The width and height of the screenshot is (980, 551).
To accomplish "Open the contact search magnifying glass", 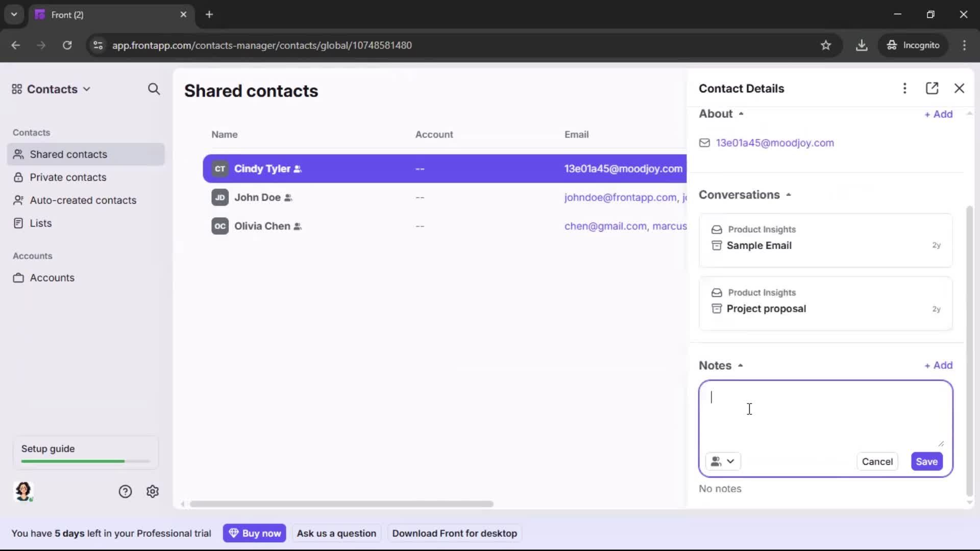I will [154, 89].
